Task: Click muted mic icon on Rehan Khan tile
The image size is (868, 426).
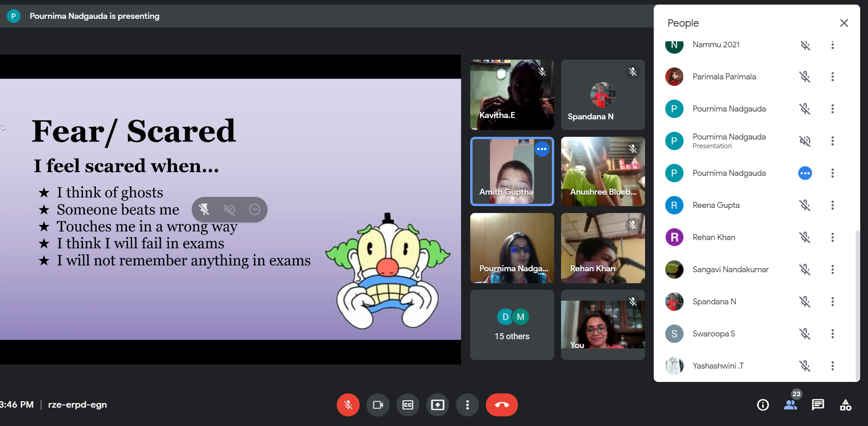Action: (x=633, y=225)
